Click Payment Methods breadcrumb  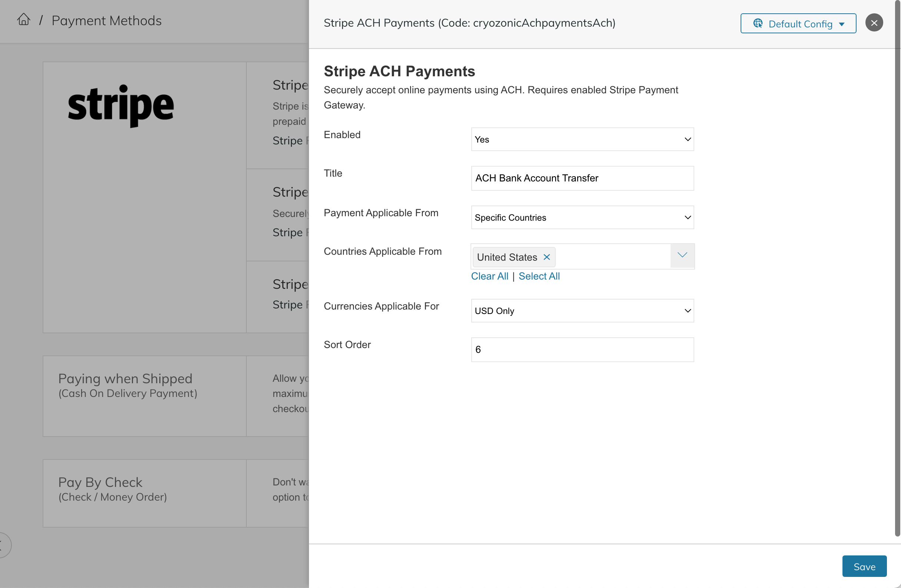coord(106,20)
